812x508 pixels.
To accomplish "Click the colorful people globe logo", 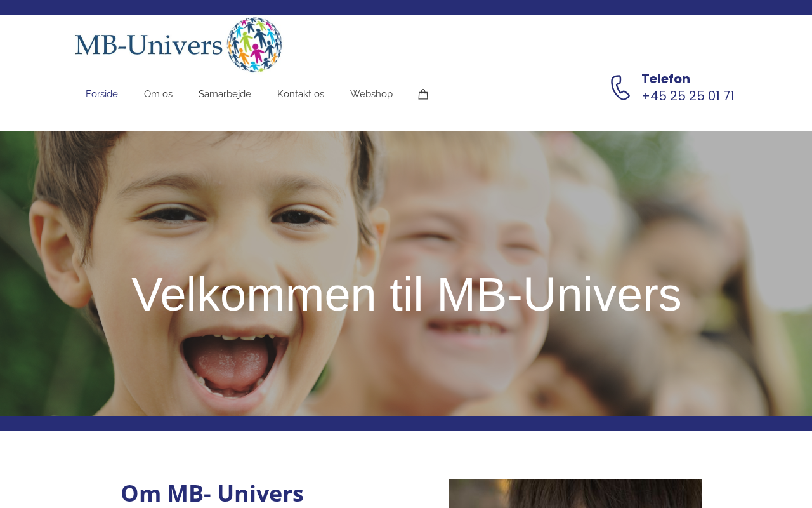I will [x=254, y=44].
